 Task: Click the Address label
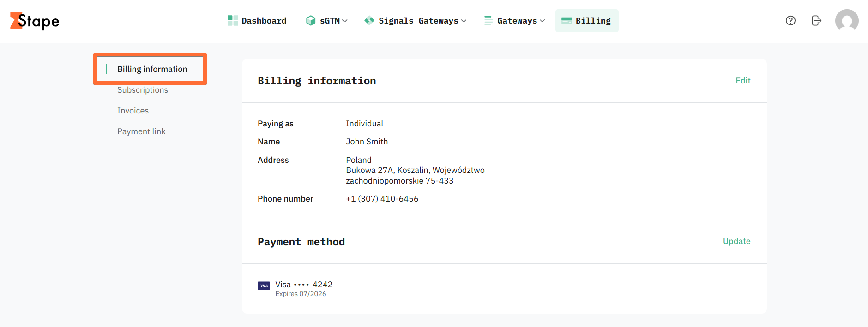pos(273,160)
